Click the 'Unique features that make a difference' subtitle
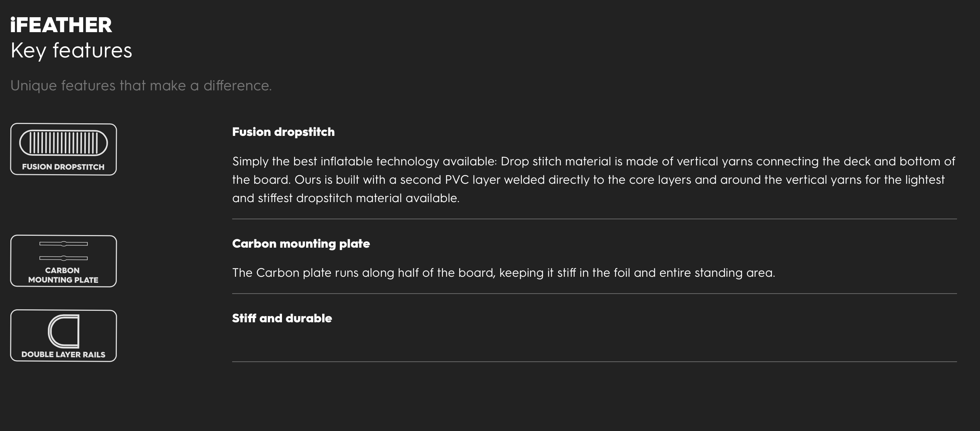This screenshot has height=431, width=980. pyautogui.click(x=141, y=86)
